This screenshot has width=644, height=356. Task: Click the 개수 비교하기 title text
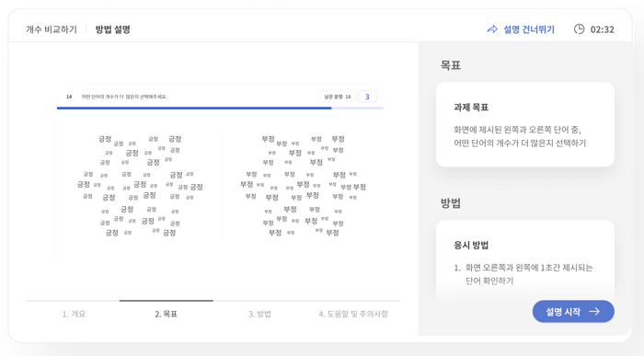coord(52,29)
